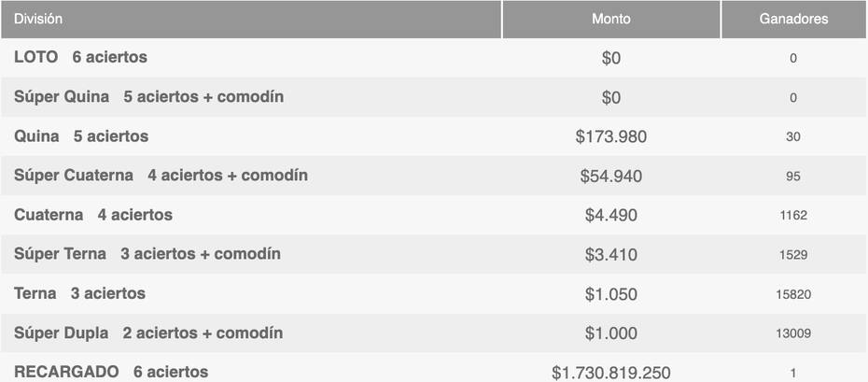Click the $3.410 Súper Terna amount
The image size is (868, 382).
(611, 255)
